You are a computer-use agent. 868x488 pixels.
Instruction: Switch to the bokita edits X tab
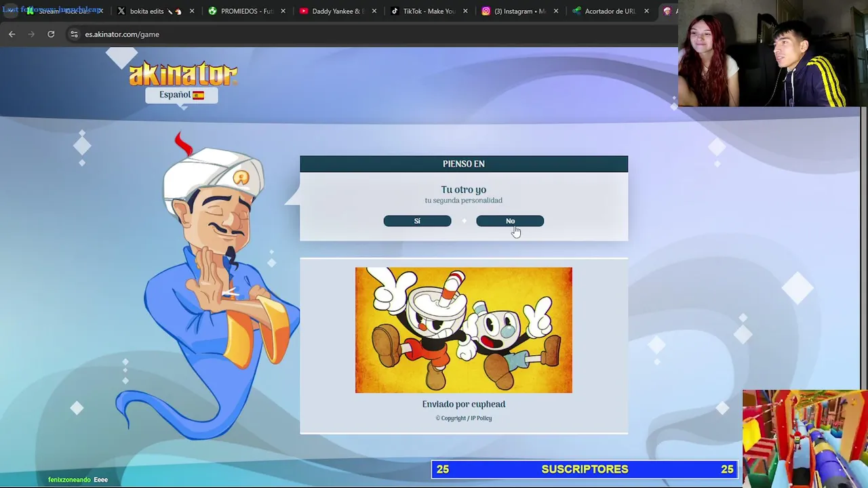(x=155, y=11)
